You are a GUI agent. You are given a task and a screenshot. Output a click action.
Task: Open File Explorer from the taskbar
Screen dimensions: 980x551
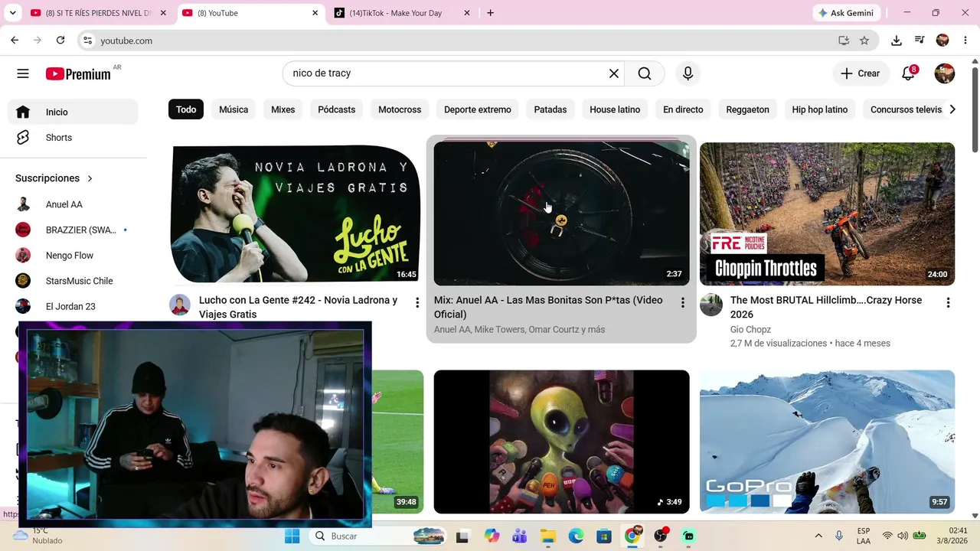tap(547, 536)
